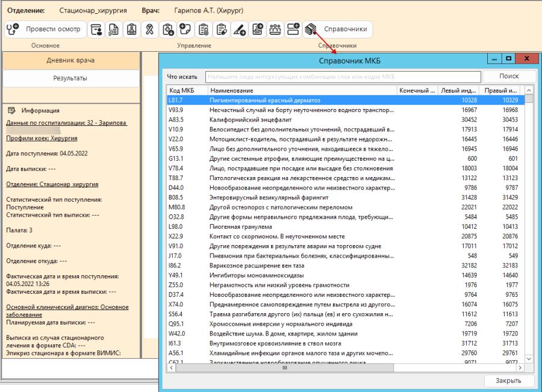Select row Y49.1 Ингибиторы моноаминоксидазы
Screen dimensions: 542x392
346,275
